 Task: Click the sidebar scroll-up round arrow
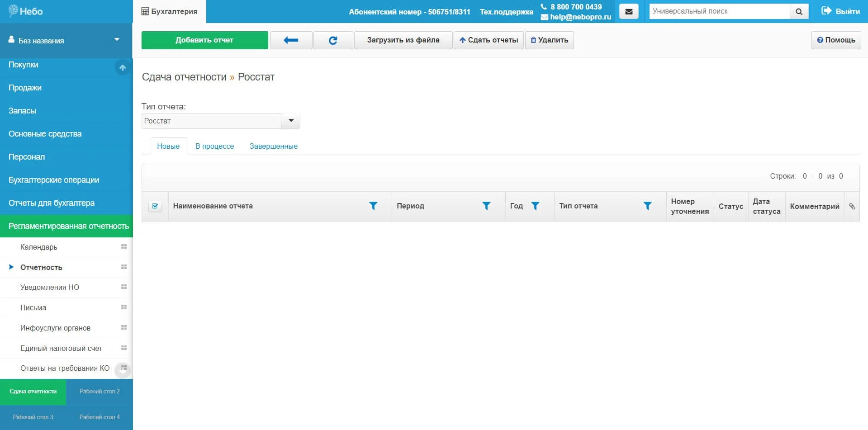123,68
